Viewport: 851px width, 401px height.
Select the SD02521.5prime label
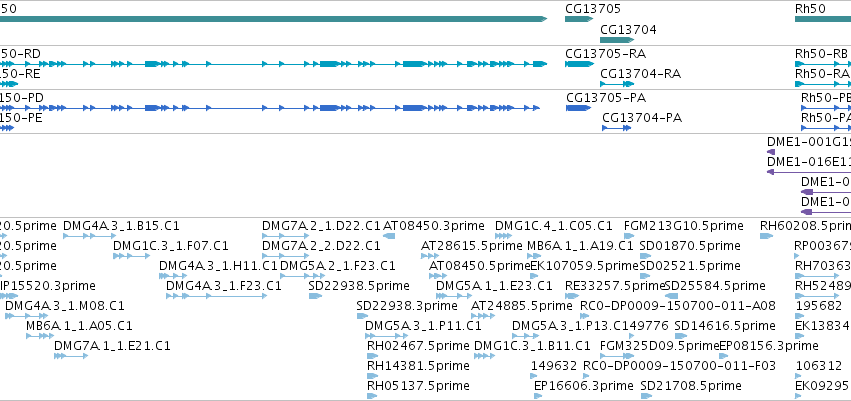point(690,266)
